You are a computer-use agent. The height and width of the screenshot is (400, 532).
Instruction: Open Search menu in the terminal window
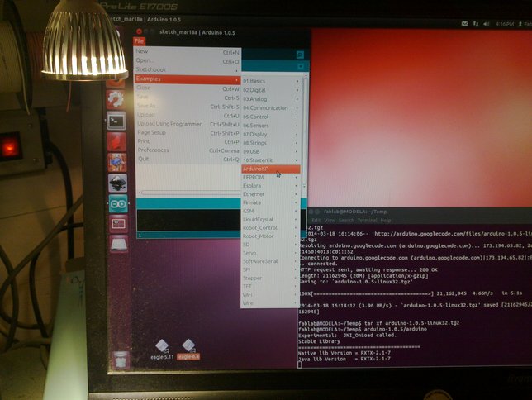click(346, 221)
